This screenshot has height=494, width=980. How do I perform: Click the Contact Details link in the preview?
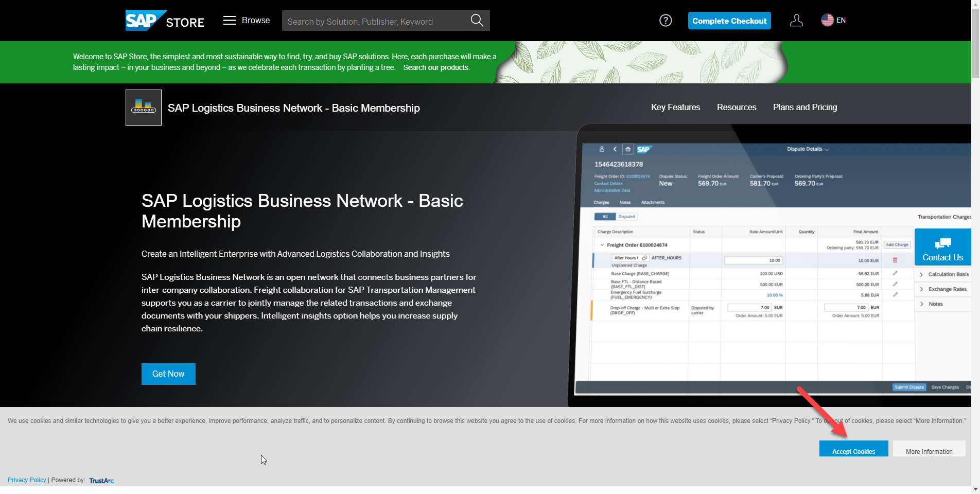[608, 184]
